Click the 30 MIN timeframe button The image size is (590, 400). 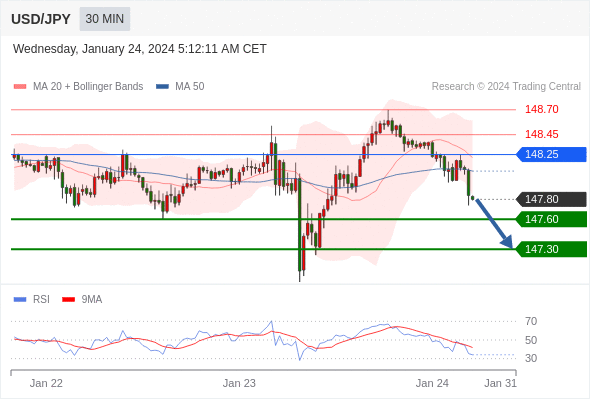click(105, 19)
